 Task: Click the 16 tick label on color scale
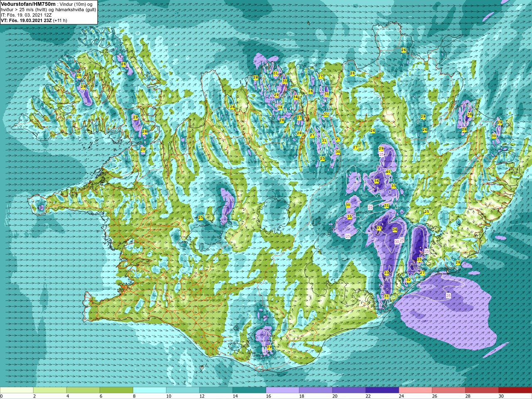tap(268, 396)
